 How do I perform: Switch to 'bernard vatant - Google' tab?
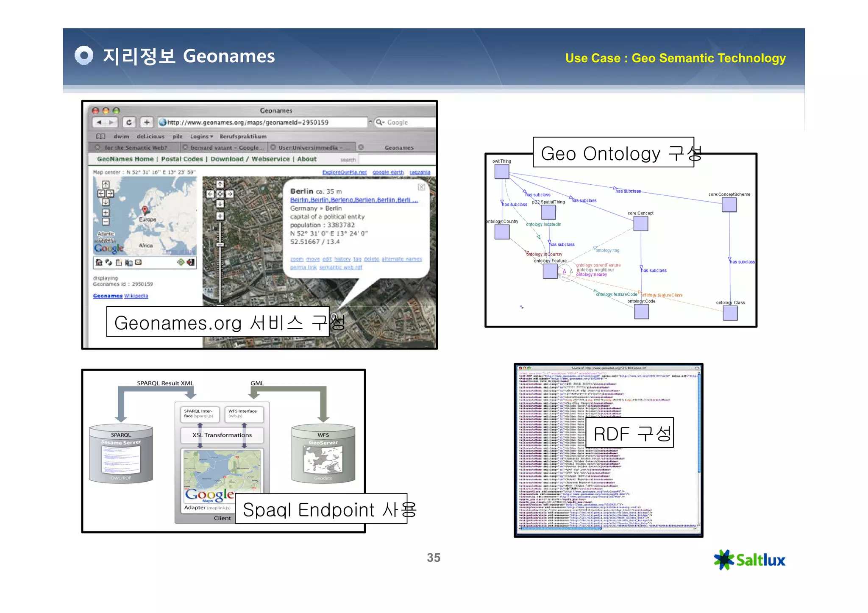pyautogui.click(x=224, y=148)
